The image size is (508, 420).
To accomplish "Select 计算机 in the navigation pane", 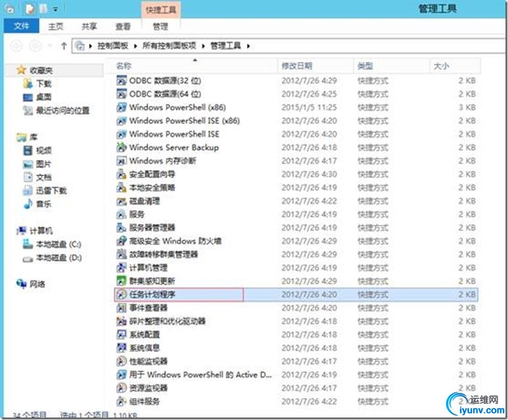I will click(x=41, y=231).
